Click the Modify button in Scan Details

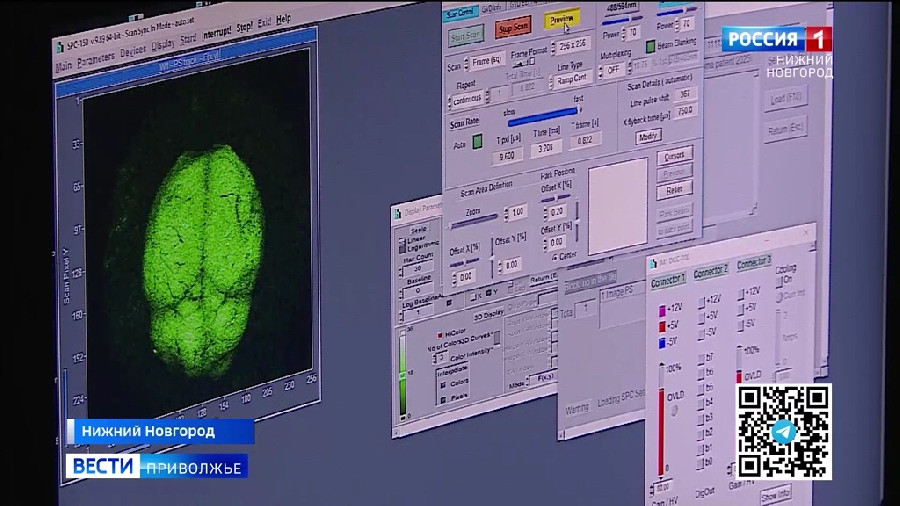coord(648,136)
